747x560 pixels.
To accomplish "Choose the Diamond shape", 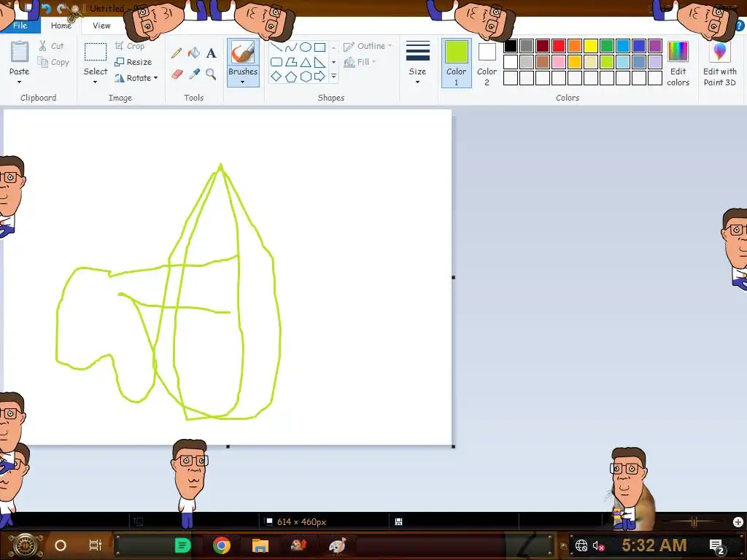I will click(x=276, y=76).
